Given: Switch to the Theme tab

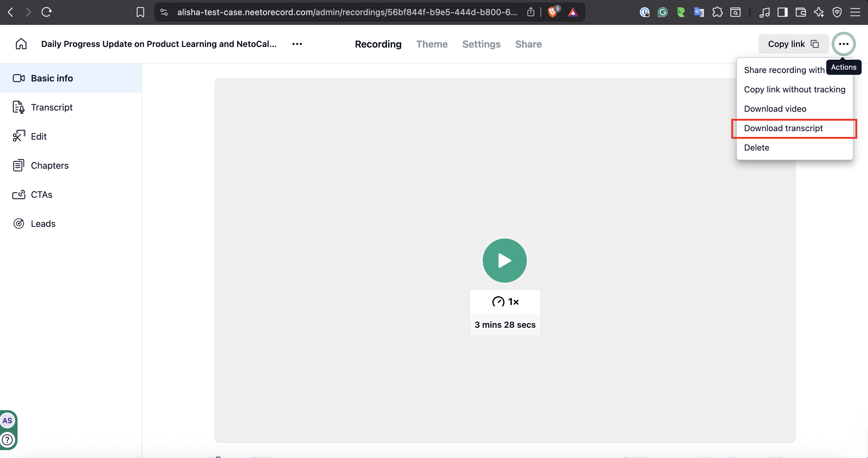Looking at the screenshot, I should 432,44.
